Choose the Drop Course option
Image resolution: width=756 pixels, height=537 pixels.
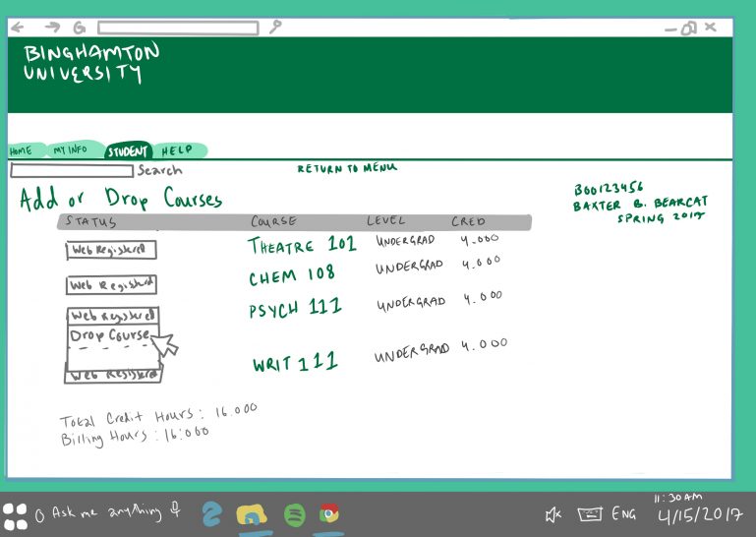[x=108, y=336]
